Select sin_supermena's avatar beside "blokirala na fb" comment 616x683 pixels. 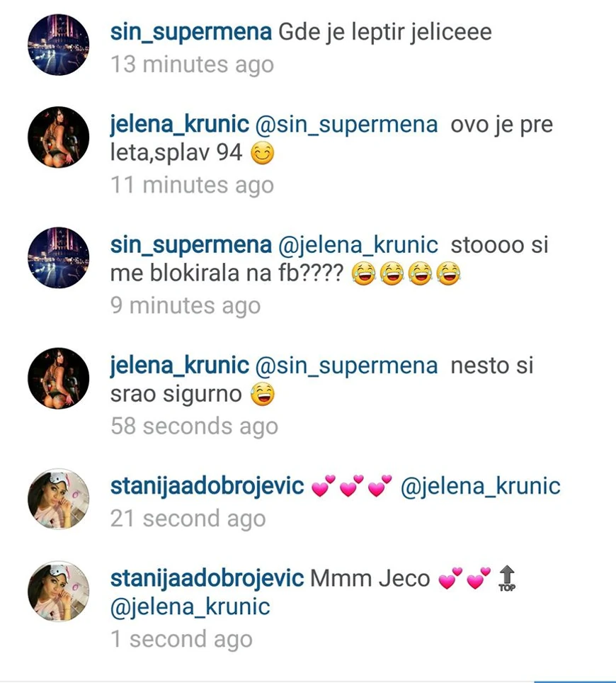click(x=58, y=258)
